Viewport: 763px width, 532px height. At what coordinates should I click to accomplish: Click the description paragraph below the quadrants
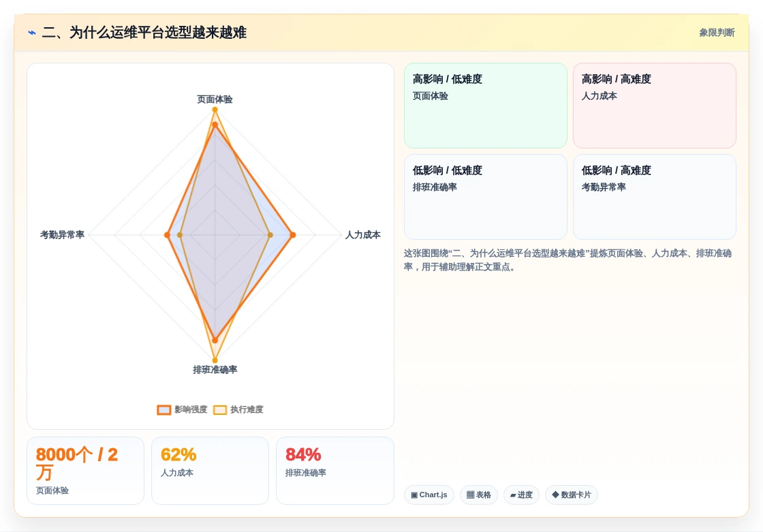click(x=567, y=260)
